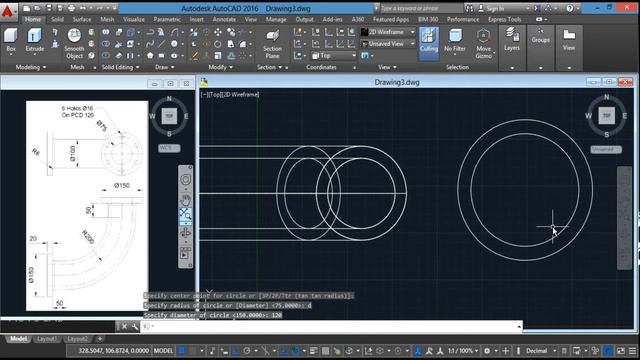Toggle MODEL space in status bar
Screen dimensions: 640x360
click(x=163, y=351)
